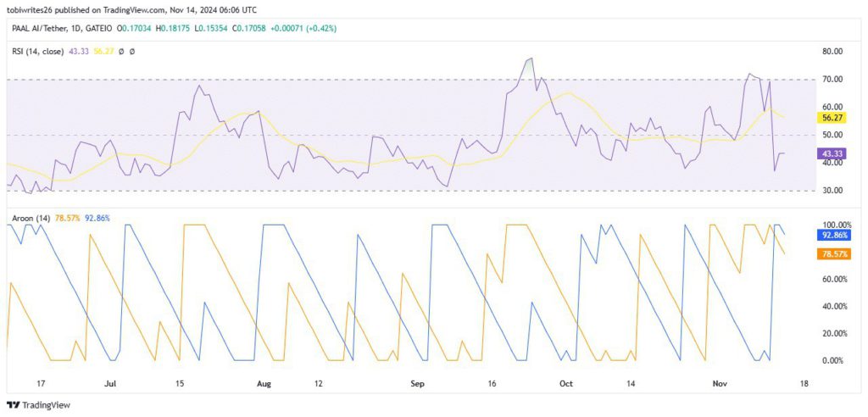Click the blue 92.86% Aroon legend value
The image size is (868, 417).
[x=97, y=219]
